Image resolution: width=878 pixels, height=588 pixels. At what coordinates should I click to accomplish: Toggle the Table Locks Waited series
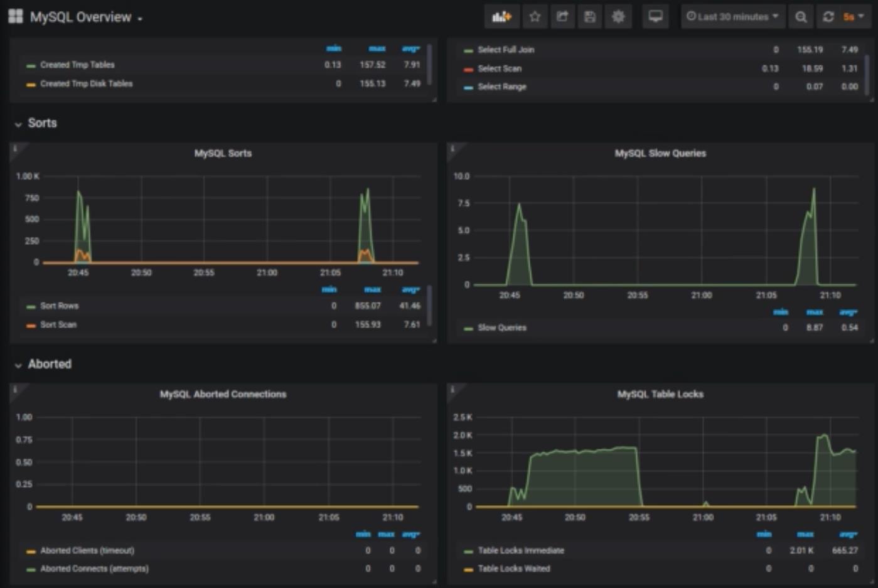coord(514,569)
